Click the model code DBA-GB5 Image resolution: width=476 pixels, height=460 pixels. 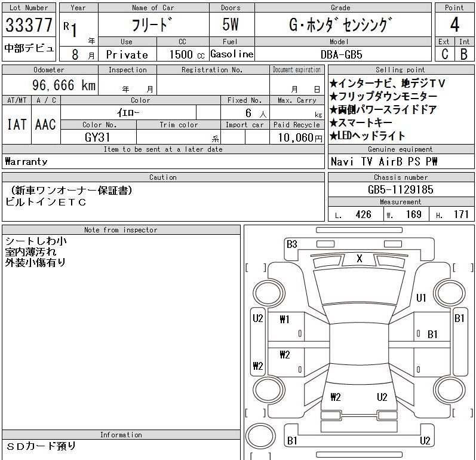[342, 54]
